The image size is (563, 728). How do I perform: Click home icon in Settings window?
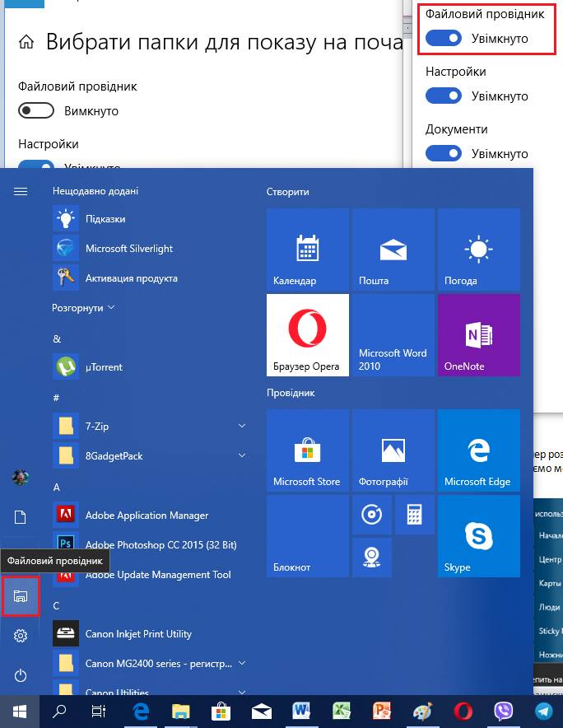pyautogui.click(x=26, y=42)
